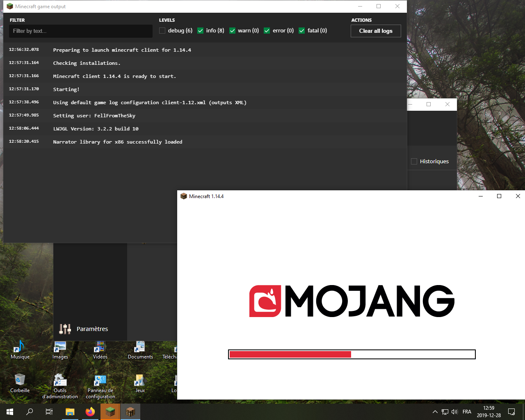The width and height of the screenshot is (525, 420).
Task: Click the 12:56:32.078 log timestamp
Action: click(24, 50)
